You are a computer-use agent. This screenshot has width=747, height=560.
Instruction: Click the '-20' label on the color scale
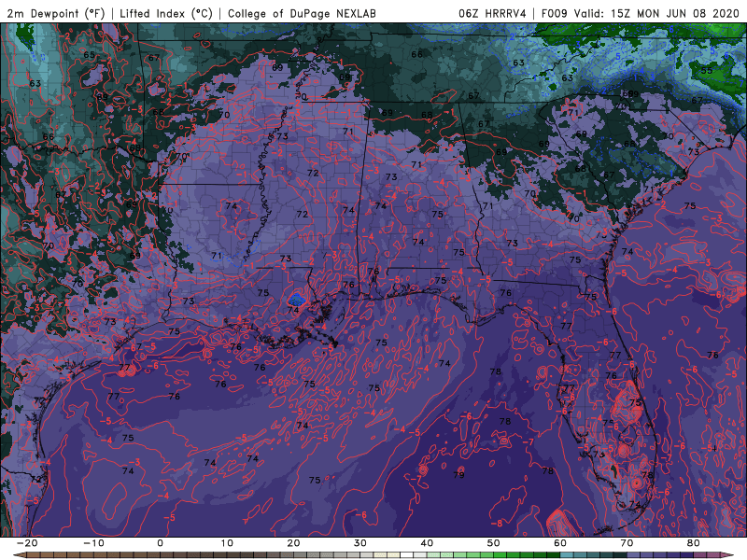click(27, 543)
